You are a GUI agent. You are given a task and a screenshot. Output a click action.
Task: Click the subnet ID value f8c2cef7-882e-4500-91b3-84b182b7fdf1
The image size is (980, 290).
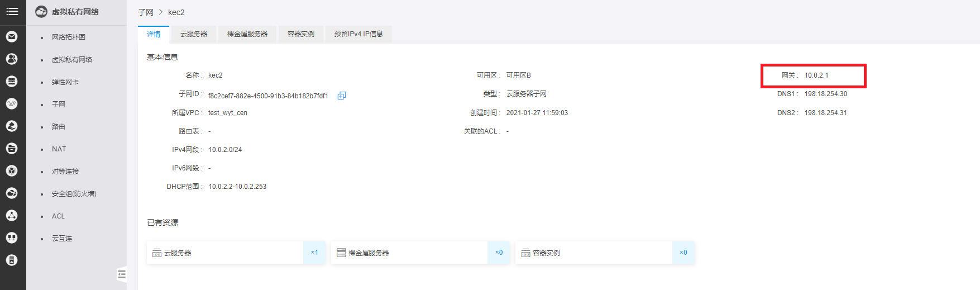[x=268, y=96]
